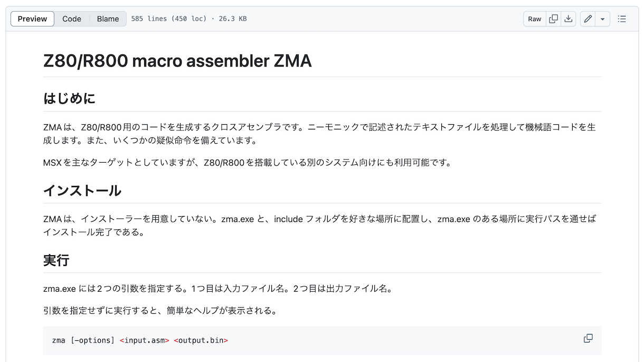Click the paragraph starting with "引数を指定せずに"
Viewport: 644px width, 362px height.
[160, 310]
